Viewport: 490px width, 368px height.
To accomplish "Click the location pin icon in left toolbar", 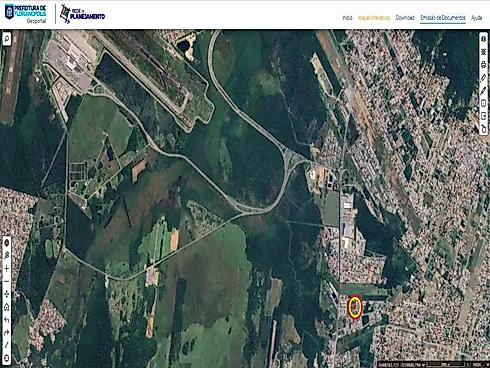I will point(6,256).
